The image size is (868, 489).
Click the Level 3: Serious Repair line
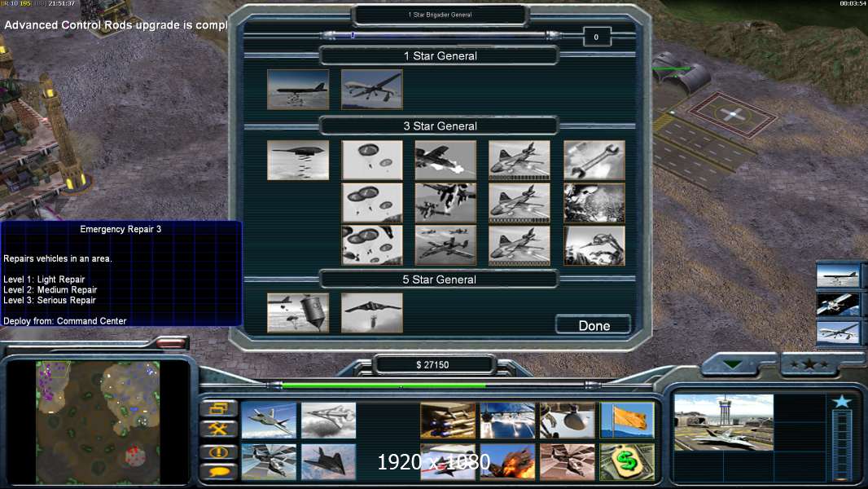click(x=50, y=300)
